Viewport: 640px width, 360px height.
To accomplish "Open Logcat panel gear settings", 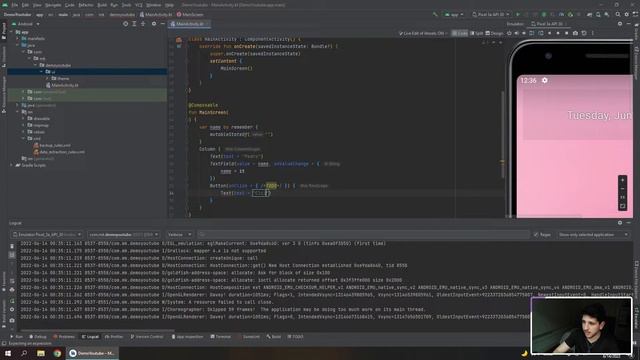I will tap(620, 223).
